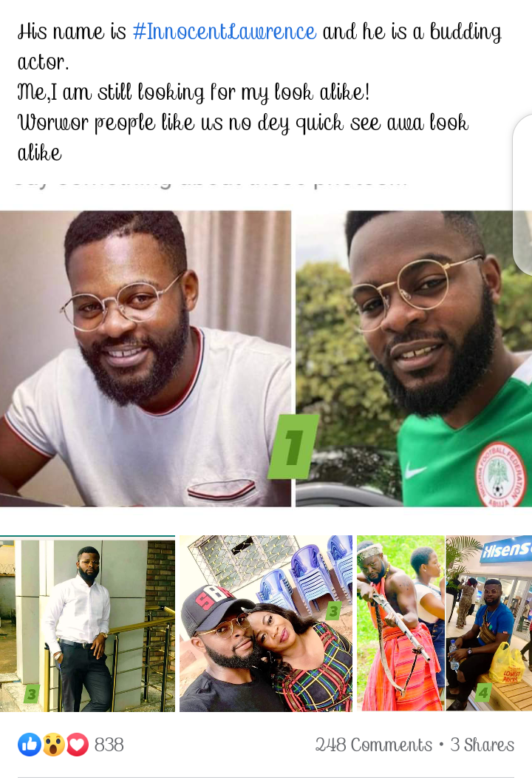Click the green 4 badge on Hisense photo
This screenshot has width=532, height=783.
(x=483, y=692)
